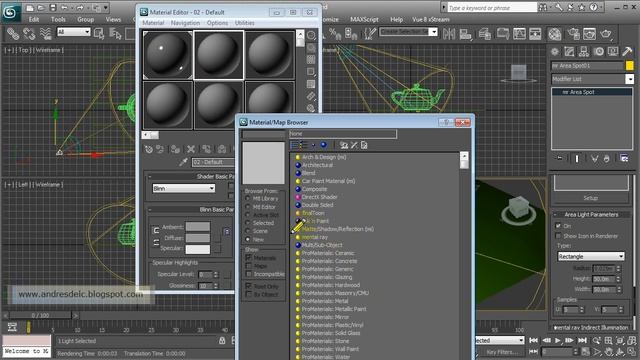This screenshot has width=640, height=360.
Task: Open the Rendered Frame Window icon
Action: (x=589, y=34)
